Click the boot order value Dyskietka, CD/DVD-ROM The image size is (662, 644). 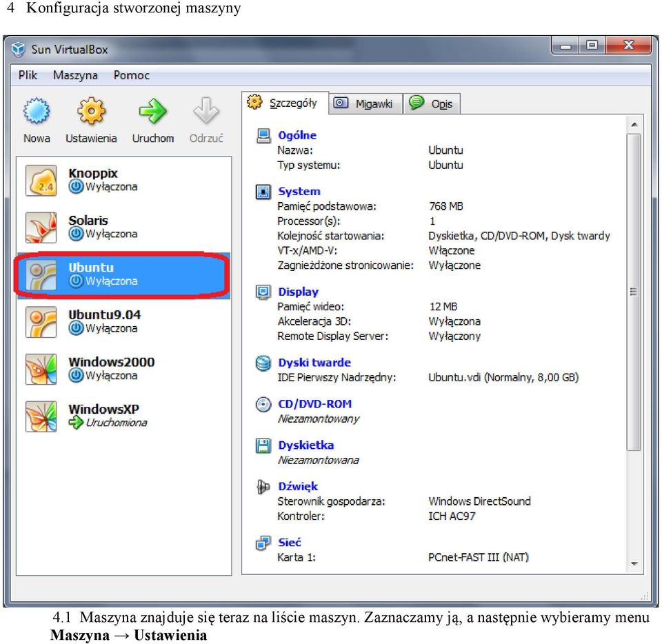click(519, 236)
